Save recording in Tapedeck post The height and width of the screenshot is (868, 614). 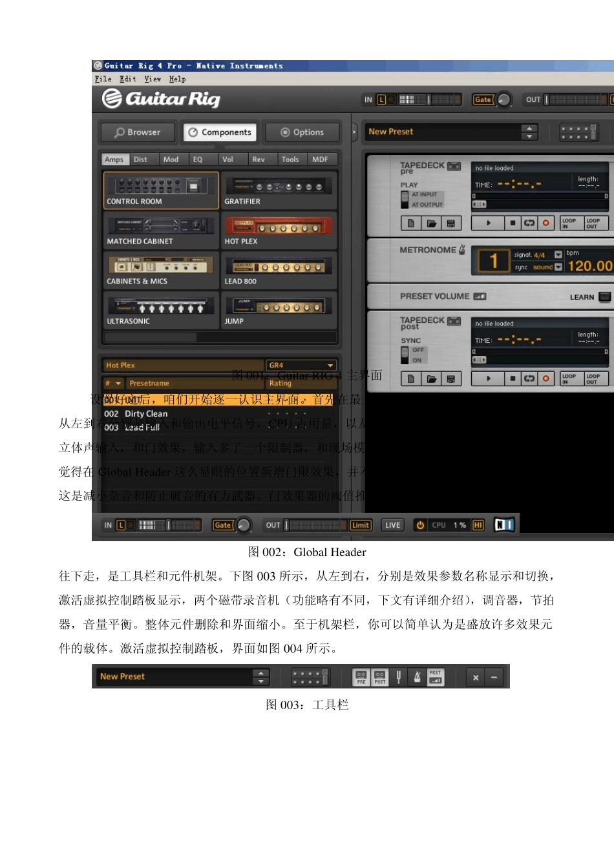pyautogui.click(x=451, y=379)
